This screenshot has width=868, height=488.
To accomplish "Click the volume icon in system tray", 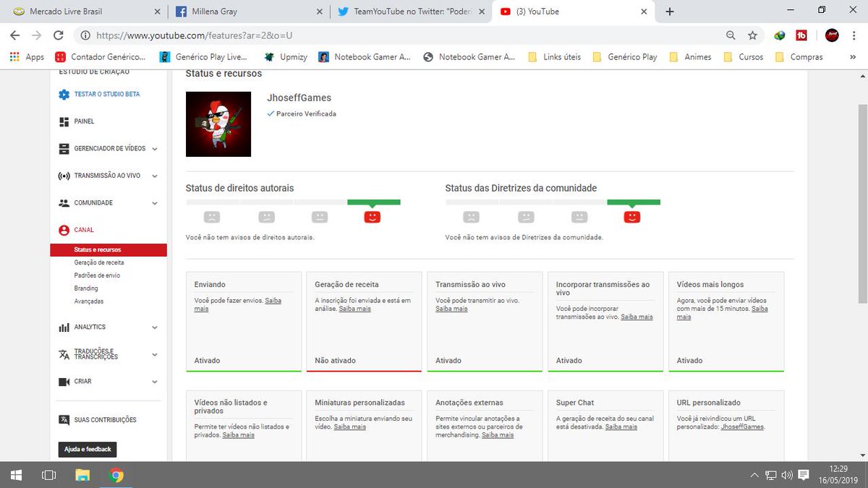I will point(786,475).
